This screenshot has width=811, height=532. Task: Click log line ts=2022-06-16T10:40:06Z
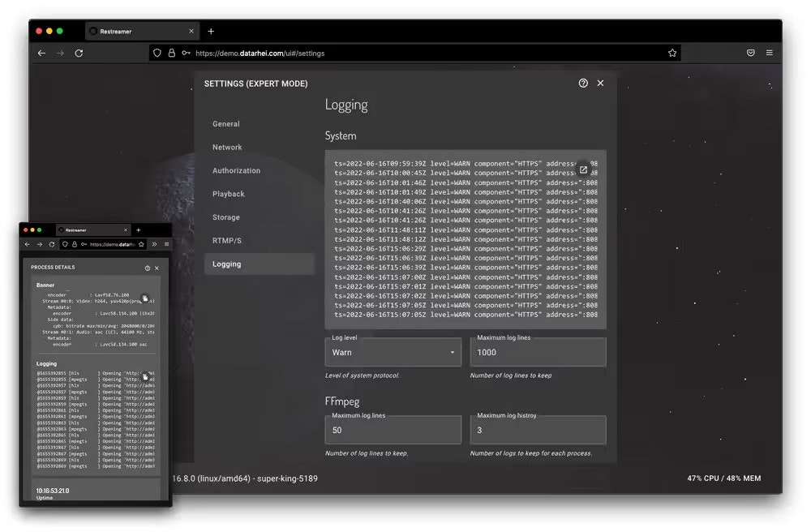pos(466,202)
